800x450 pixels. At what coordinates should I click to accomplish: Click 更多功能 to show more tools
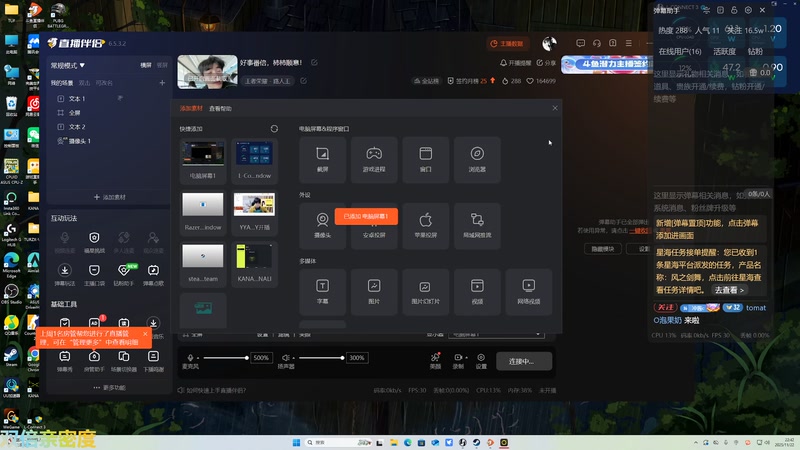109,387
